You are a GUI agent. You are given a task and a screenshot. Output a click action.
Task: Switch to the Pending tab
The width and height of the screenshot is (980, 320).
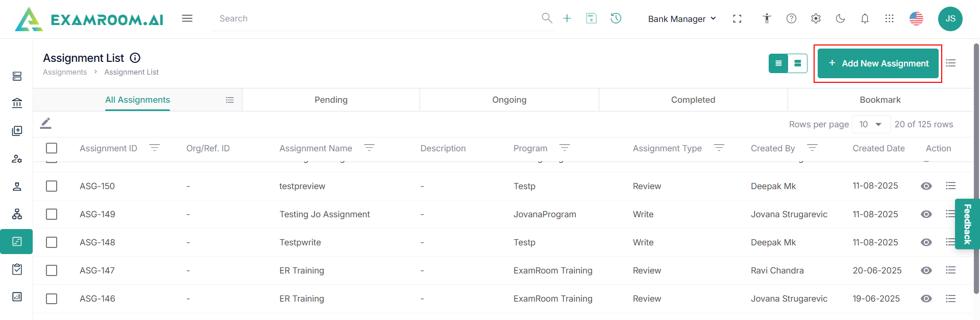click(x=331, y=100)
